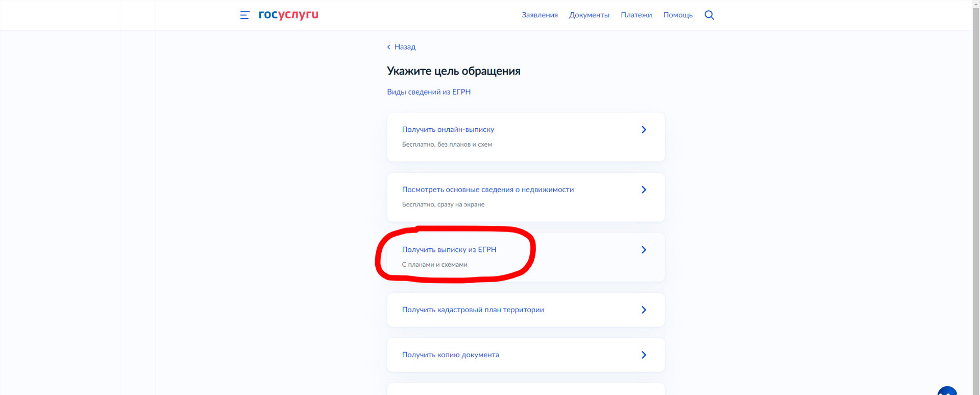Screen dimensions: 980x395
Task: Click the chevron on Получить онлайн-выписку card
Action: pos(644,130)
